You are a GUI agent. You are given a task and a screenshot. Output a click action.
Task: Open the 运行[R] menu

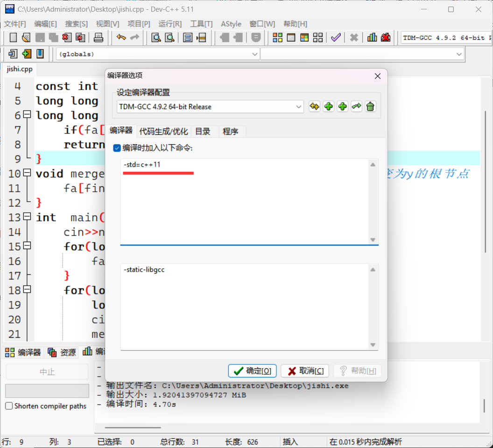click(170, 24)
